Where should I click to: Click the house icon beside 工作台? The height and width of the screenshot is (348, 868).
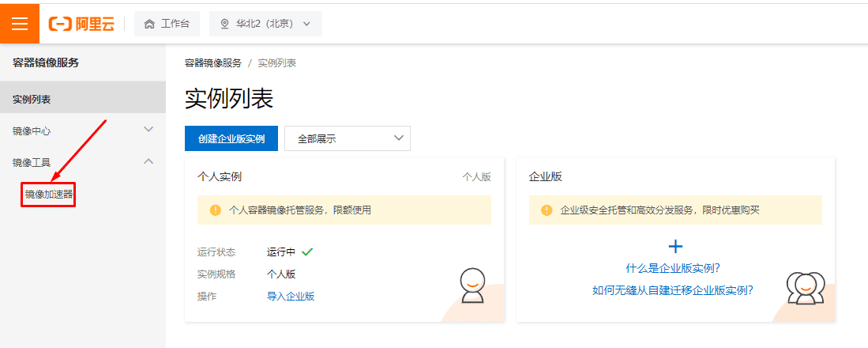[149, 24]
